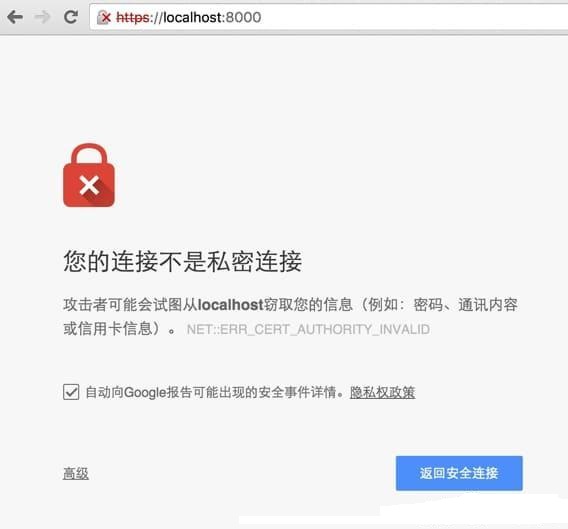Screen dimensions: 568x529
Task: Reload the page with the refresh icon
Action: (71, 17)
